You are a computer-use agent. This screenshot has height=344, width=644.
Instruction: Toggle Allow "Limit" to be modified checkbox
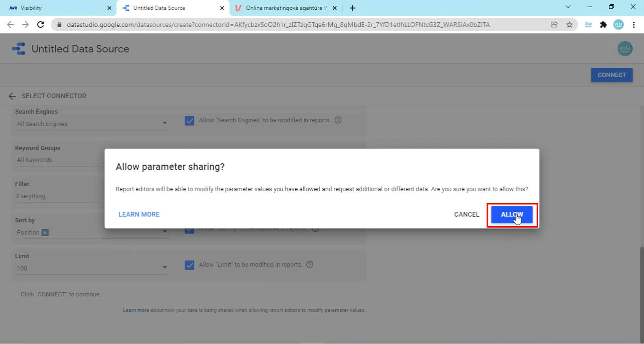point(190,265)
